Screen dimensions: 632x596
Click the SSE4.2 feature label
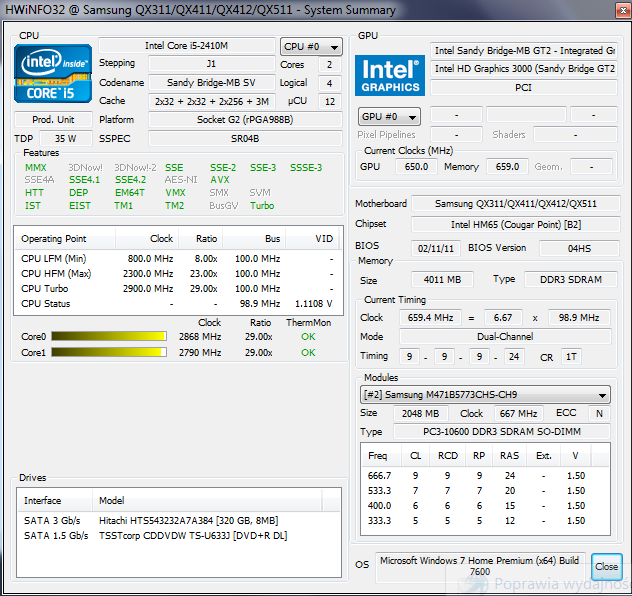(131, 180)
